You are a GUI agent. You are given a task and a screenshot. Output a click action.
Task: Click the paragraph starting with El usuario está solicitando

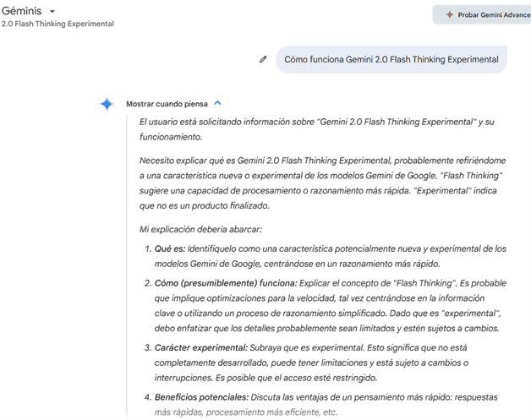pyautogui.click(x=316, y=128)
